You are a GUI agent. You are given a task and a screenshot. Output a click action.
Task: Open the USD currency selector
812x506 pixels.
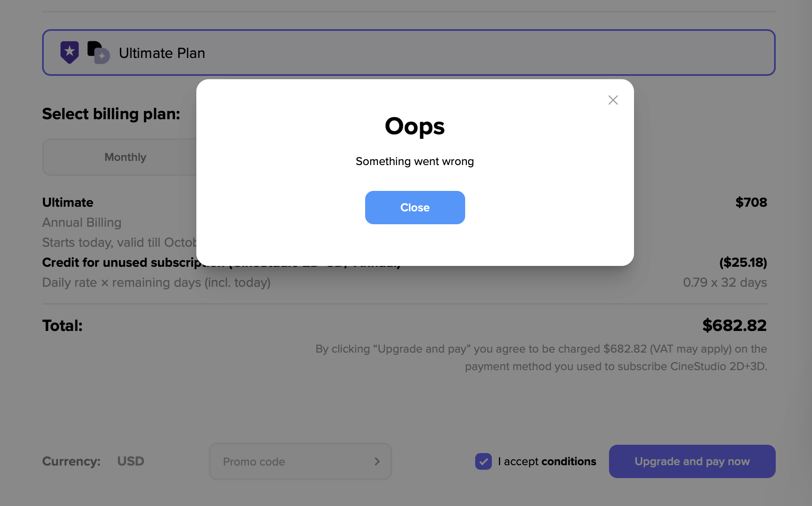pyautogui.click(x=130, y=461)
